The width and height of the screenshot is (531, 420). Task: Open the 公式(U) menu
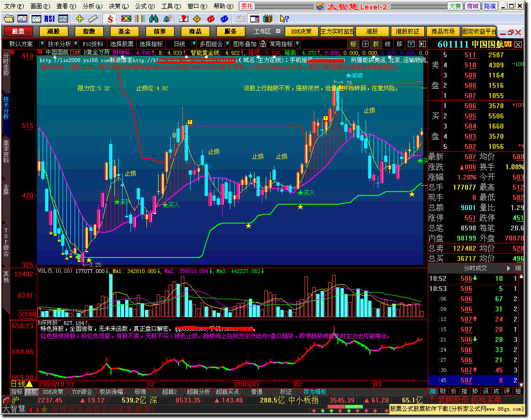pos(145,6)
